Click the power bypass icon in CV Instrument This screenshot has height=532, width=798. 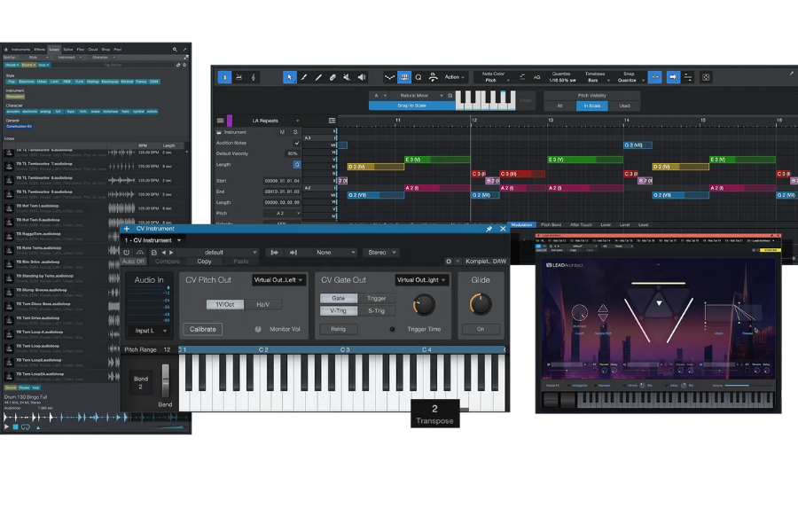(127, 252)
